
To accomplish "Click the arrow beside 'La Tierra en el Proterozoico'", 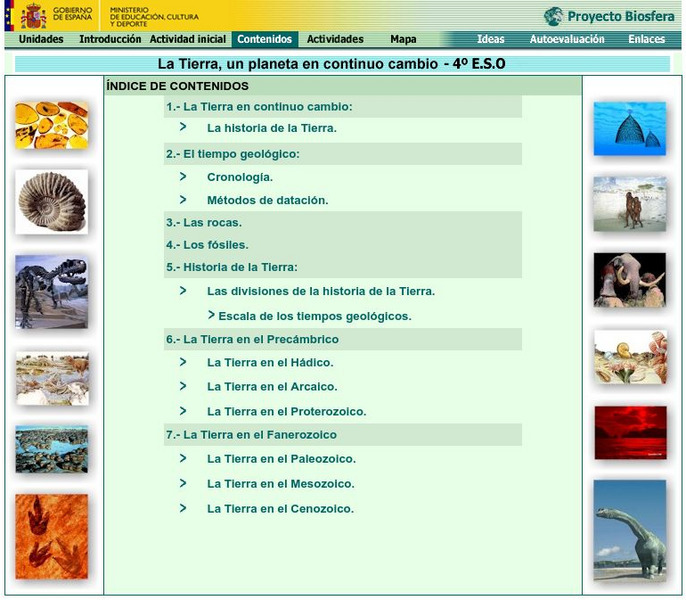I will tap(183, 411).
